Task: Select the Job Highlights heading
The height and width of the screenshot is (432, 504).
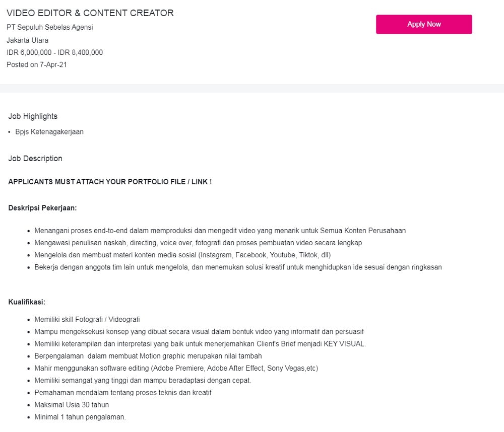Action: (x=33, y=116)
